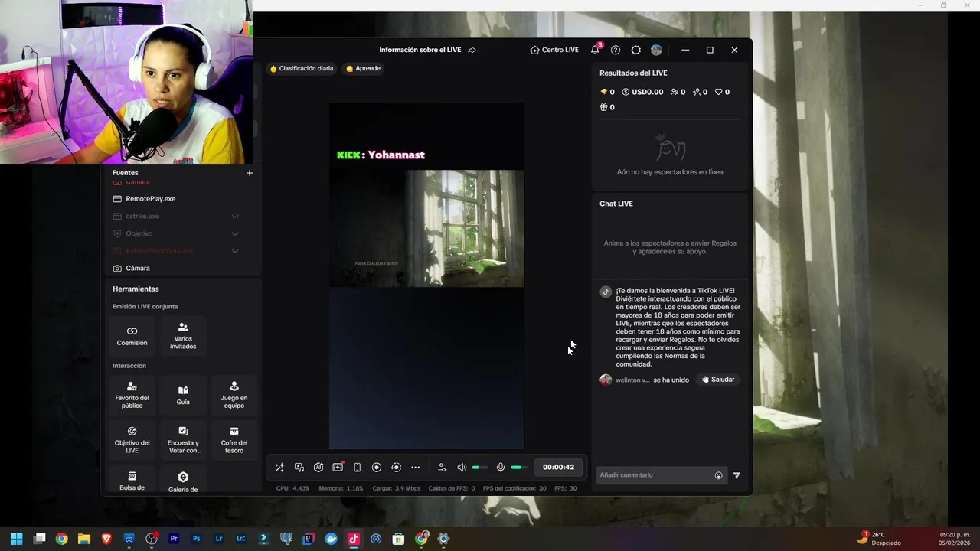The image size is (980, 551).
Task: Adjust the microphone volume slider
Action: 519,468
